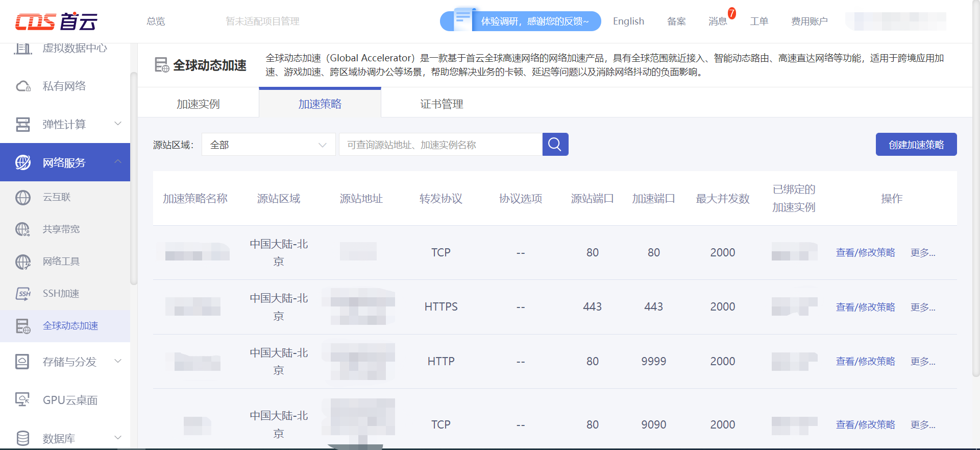Screen dimensions: 980x450
Task: Select the SSH加速 icon
Action: [x=23, y=294]
